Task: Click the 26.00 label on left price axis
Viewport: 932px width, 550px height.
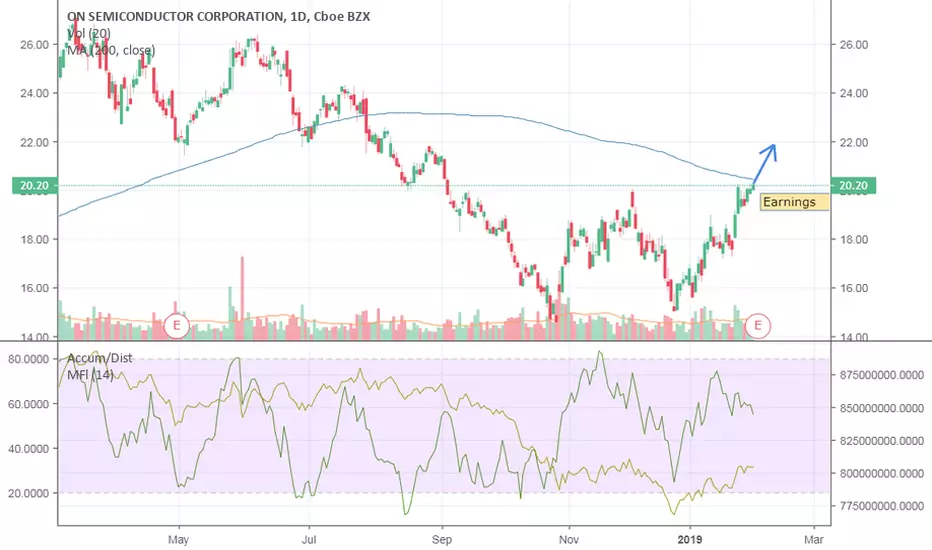Action: pos(34,45)
